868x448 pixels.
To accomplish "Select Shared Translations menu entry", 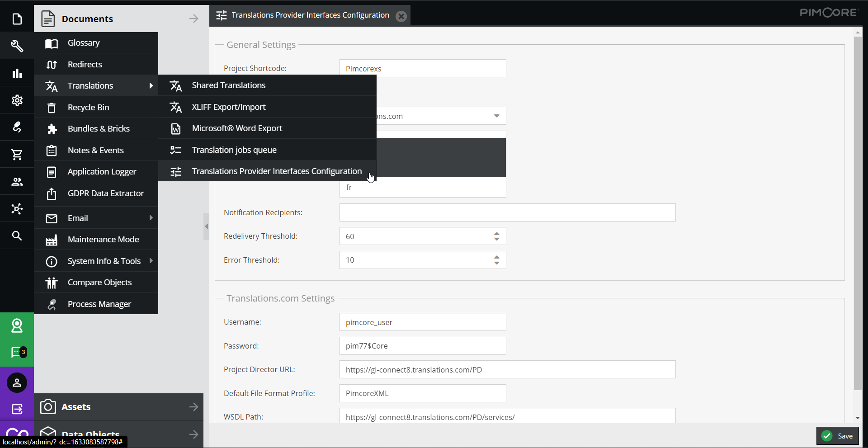I will click(267, 85).
